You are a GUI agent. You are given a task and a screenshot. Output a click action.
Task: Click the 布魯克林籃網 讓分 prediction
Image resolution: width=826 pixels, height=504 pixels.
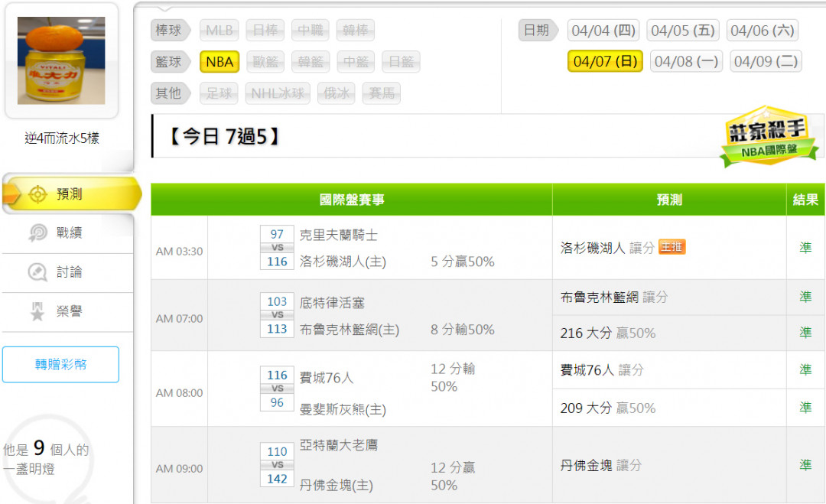point(614,297)
